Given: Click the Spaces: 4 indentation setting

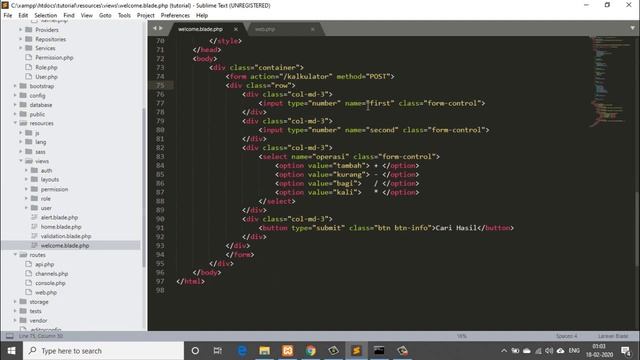Looking at the screenshot, I should 567,336.
